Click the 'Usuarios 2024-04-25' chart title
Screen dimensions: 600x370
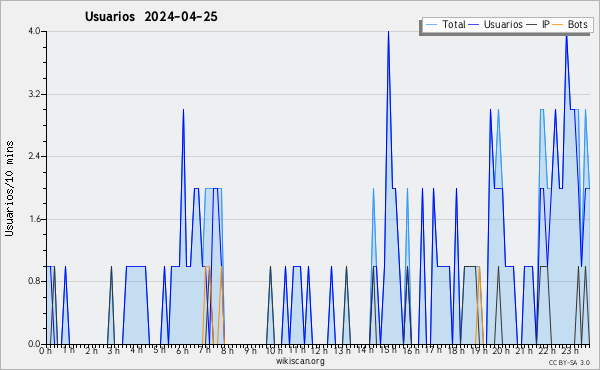click(151, 17)
